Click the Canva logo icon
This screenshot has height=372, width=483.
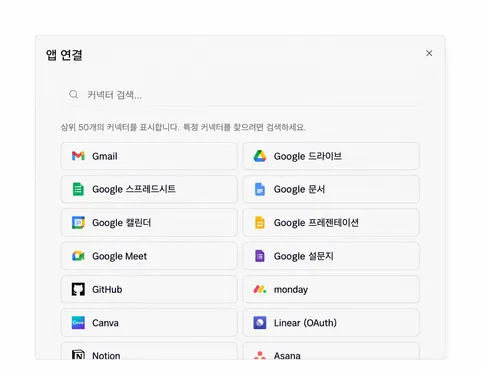tap(78, 323)
